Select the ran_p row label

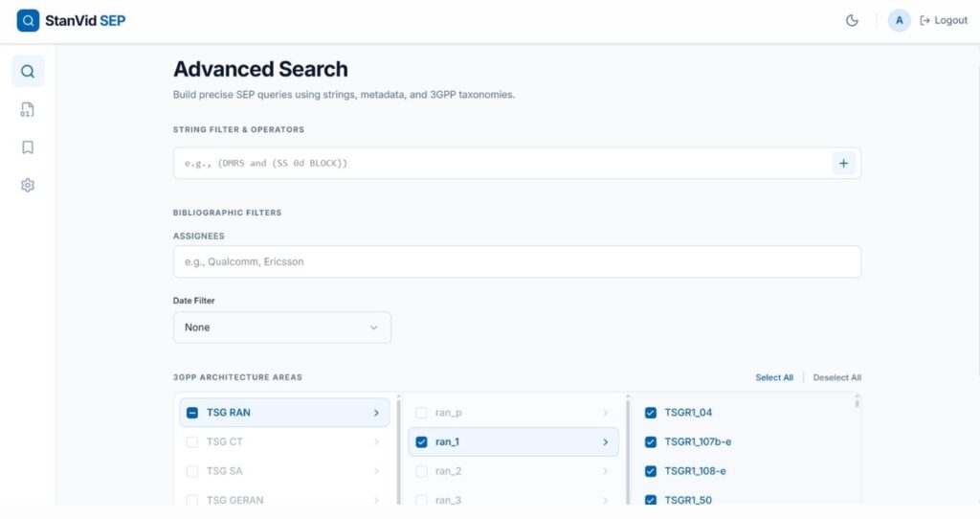[x=448, y=413]
